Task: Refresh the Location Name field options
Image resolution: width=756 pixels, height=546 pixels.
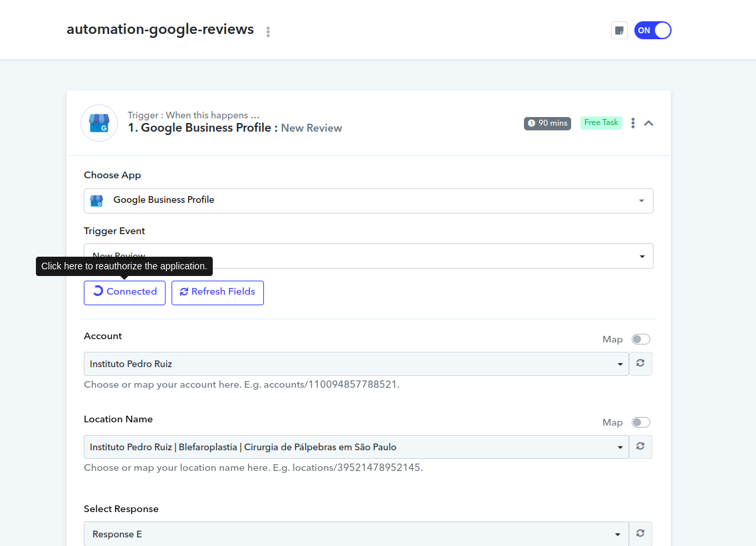Action: click(x=640, y=447)
